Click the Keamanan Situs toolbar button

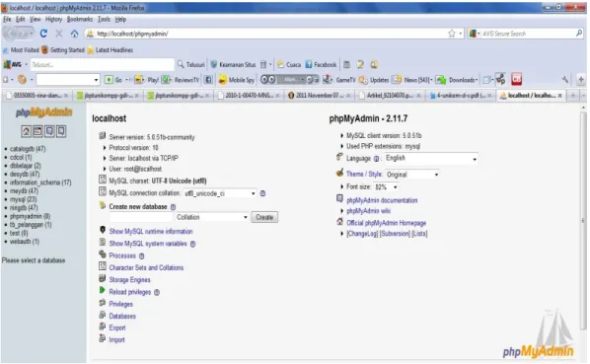pyautogui.click(x=233, y=65)
